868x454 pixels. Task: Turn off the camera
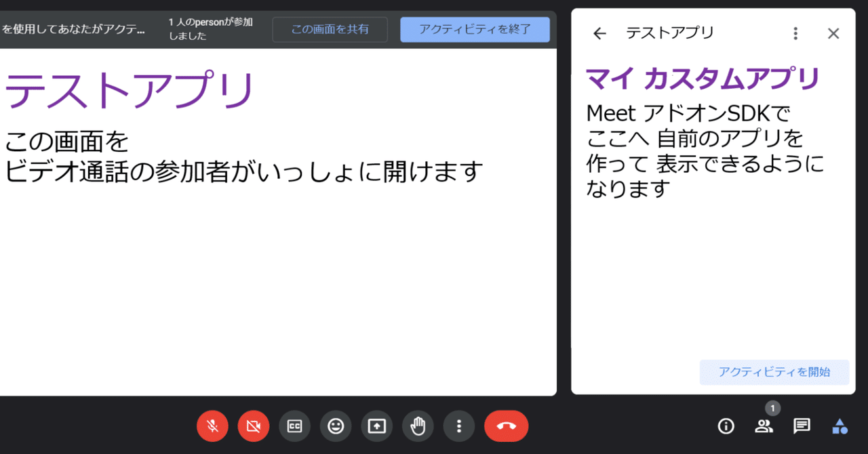pos(253,426)
